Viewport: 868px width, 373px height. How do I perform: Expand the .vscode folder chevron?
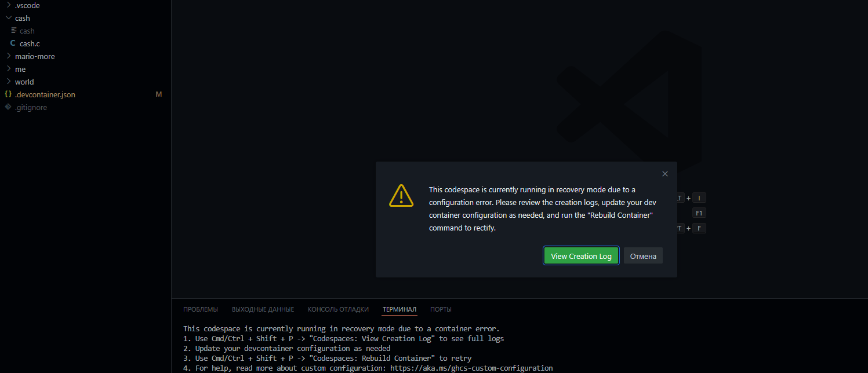tap(8, 5)
